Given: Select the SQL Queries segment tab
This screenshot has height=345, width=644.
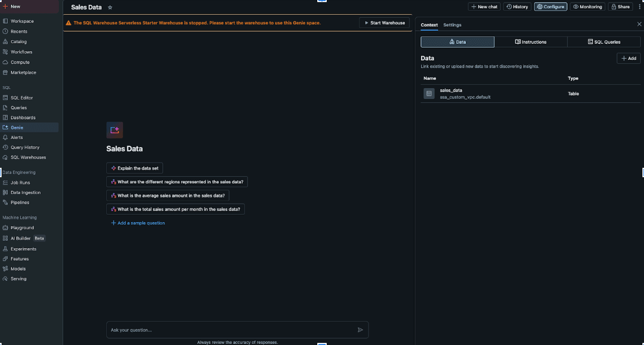Looking at the screenshot, I should pos(604,42).
